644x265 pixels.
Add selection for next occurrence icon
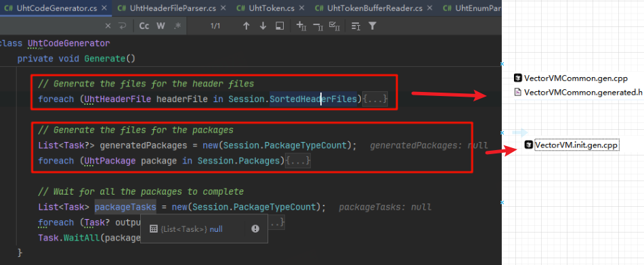[x=301, y=26]
